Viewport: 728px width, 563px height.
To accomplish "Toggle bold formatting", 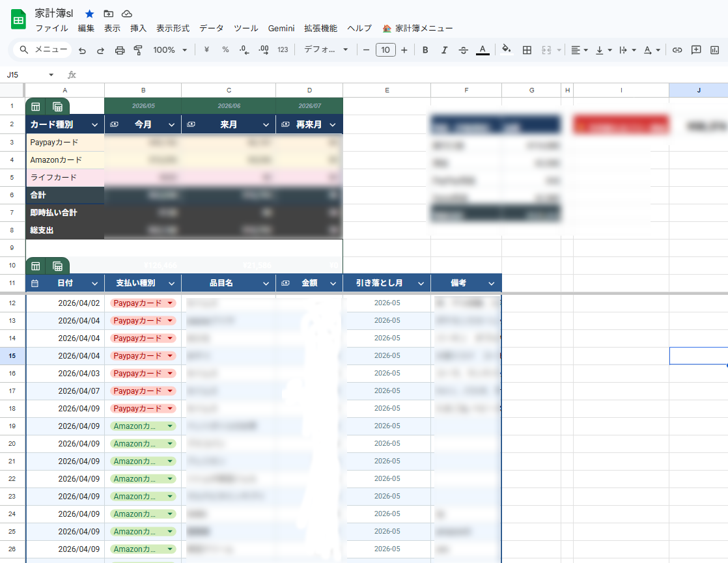I will (x=425, y=50).
